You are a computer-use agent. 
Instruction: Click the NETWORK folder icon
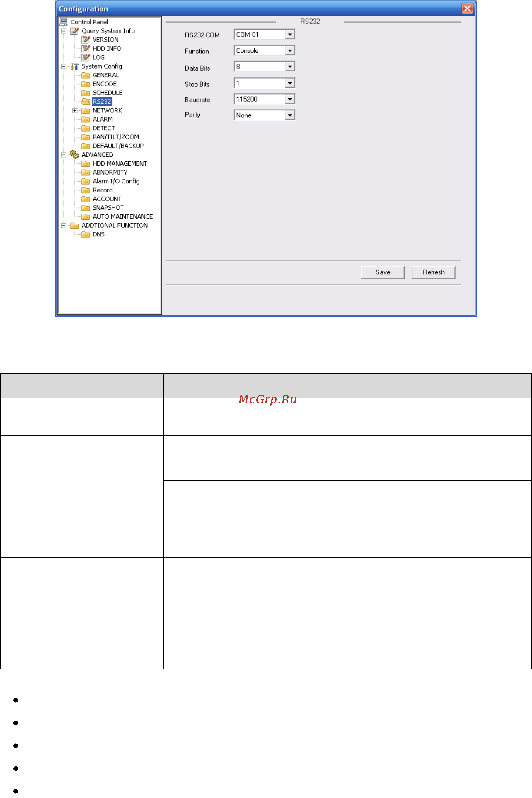tap(86, 111)
